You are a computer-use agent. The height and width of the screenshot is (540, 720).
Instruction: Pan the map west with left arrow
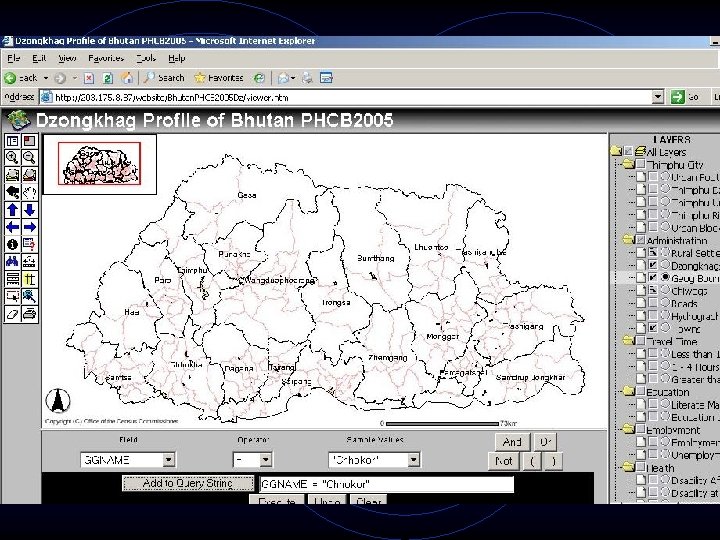(x=12, y=227)
